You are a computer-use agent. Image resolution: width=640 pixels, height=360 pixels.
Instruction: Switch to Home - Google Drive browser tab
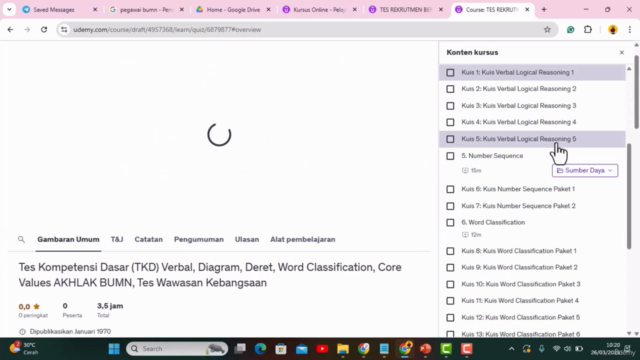(233, 9)
